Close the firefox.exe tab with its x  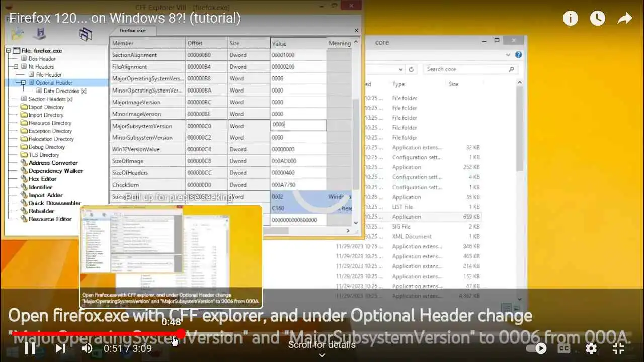(356, 31)
